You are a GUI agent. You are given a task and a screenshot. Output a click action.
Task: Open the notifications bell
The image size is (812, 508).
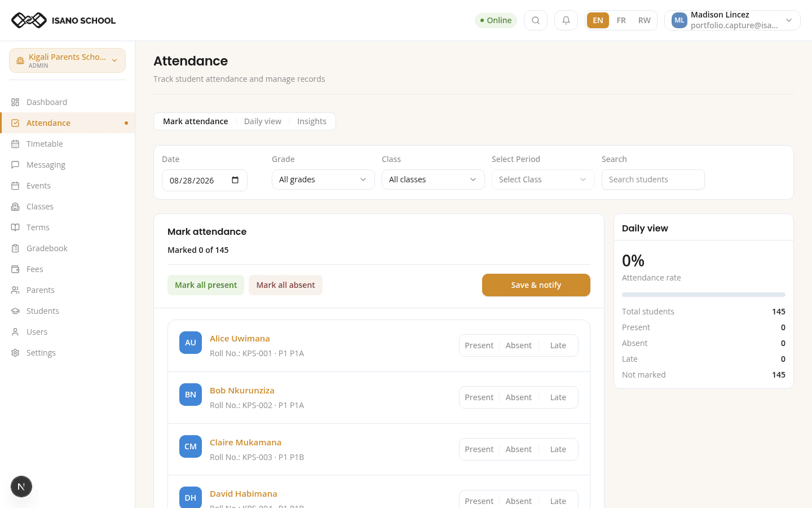566,20
